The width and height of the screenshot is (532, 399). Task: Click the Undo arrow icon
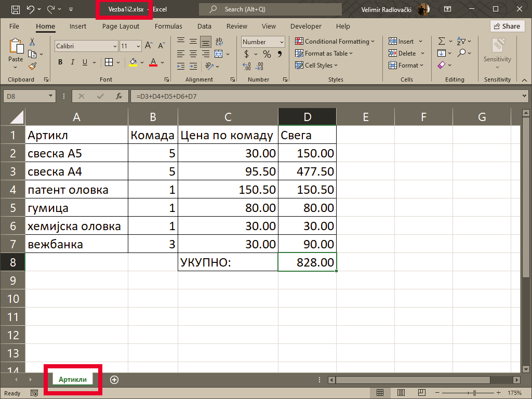30,9
